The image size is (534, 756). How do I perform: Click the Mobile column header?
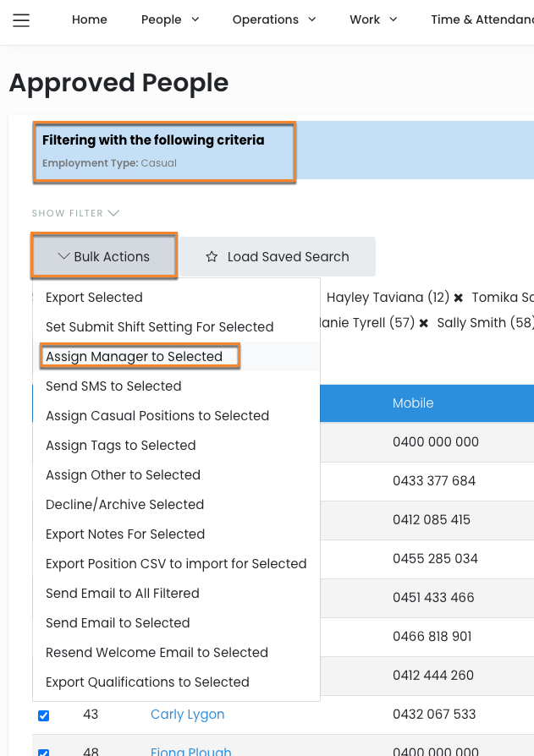413,403
